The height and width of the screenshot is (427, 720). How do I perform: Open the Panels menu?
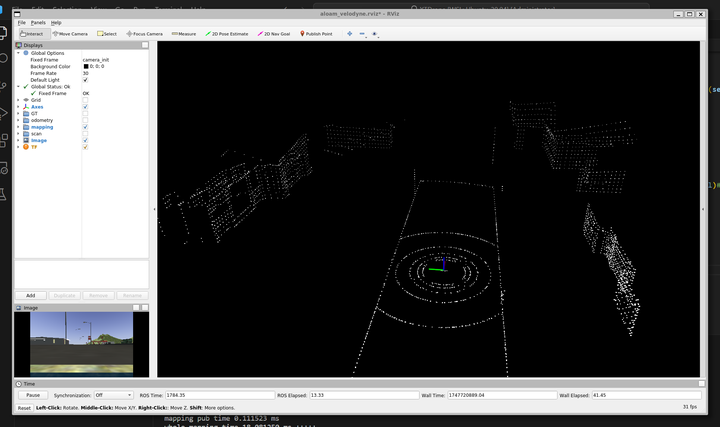pos(38,22)
